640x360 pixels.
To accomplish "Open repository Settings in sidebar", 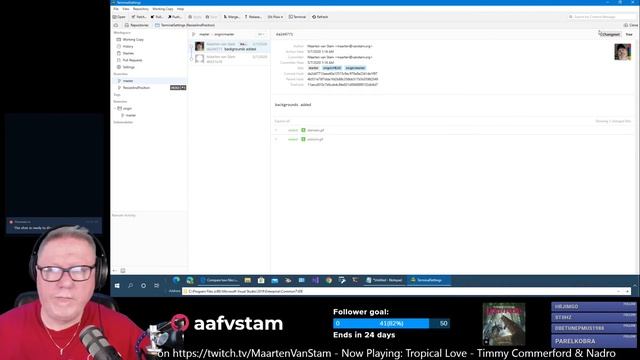I will [x=126, y=67].
